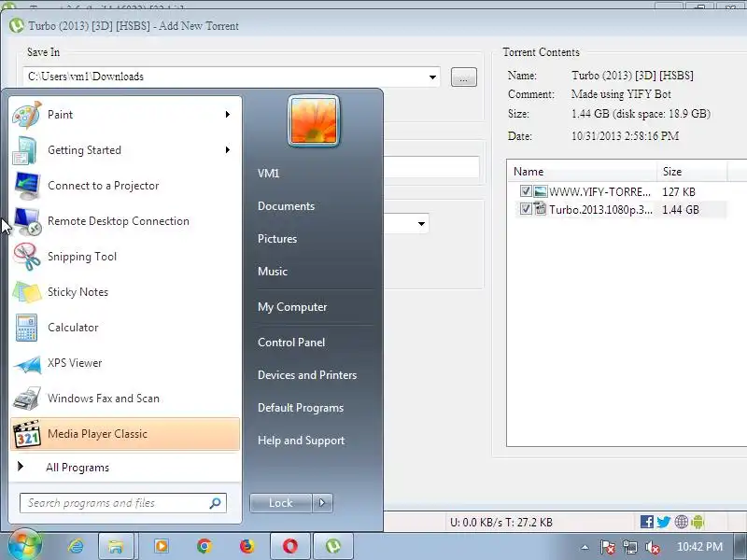This screenshot has width=747, height=560.
Task: Launch the Calculator icon
Action: pos(26,328)
